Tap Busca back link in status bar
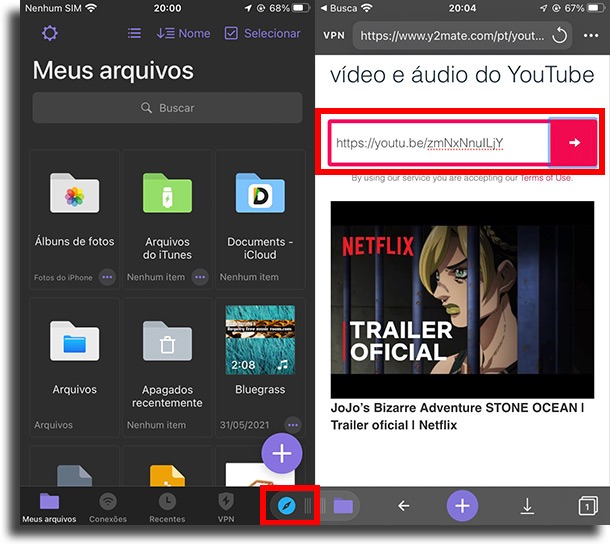Image resolution: width=610 pixels, height=545 pixels. [x=338, y=8]
